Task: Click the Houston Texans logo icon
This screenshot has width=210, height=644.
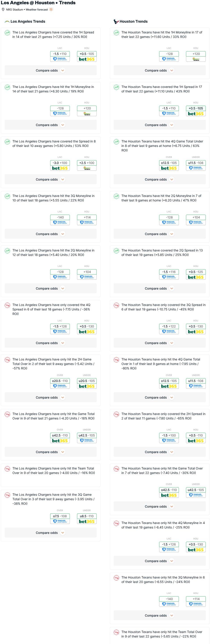Action: pos(116,22)
